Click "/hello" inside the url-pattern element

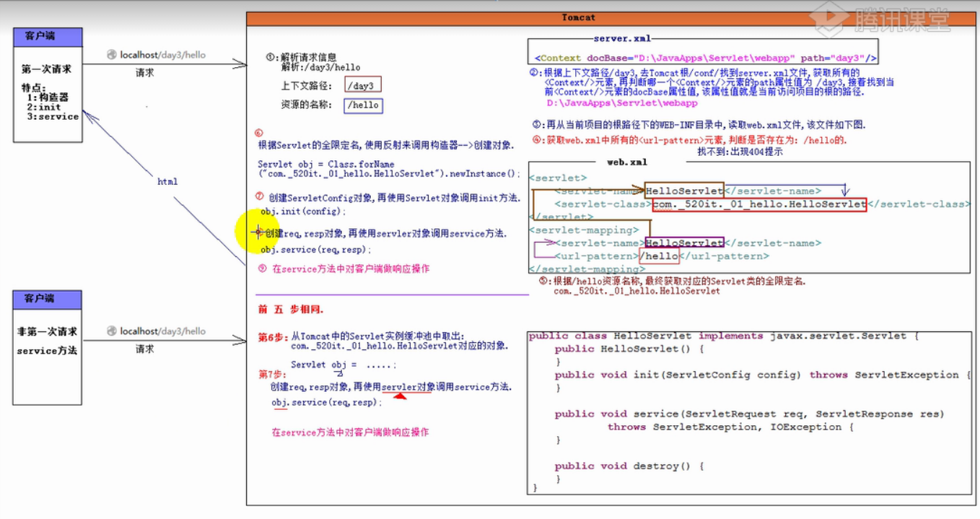point(659,256)
